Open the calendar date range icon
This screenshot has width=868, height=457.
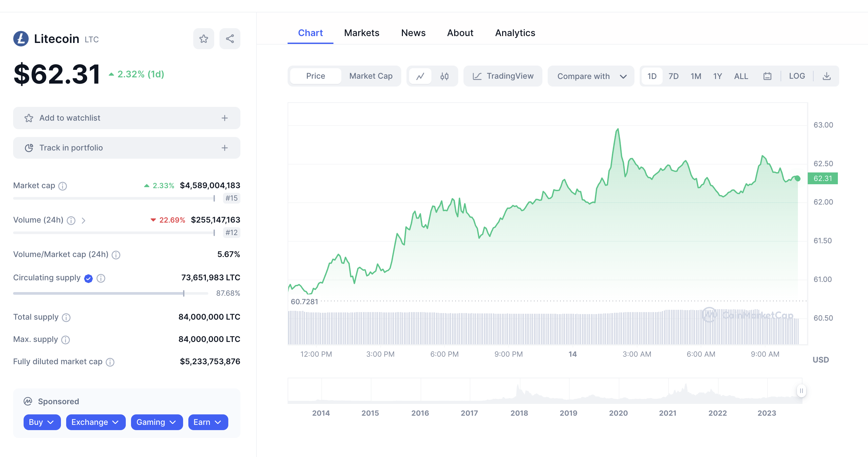tap(767, 76)
